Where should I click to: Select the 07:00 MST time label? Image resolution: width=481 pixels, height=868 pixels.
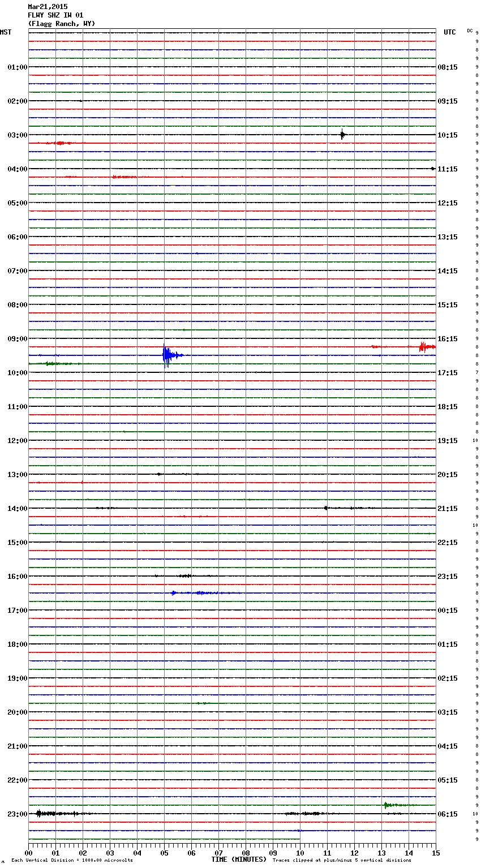pos(18,271)
